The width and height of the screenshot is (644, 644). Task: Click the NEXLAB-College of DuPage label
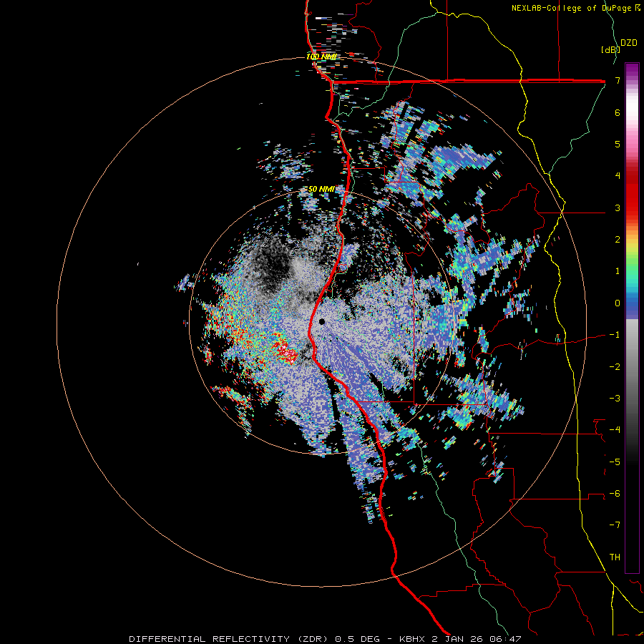571,8
